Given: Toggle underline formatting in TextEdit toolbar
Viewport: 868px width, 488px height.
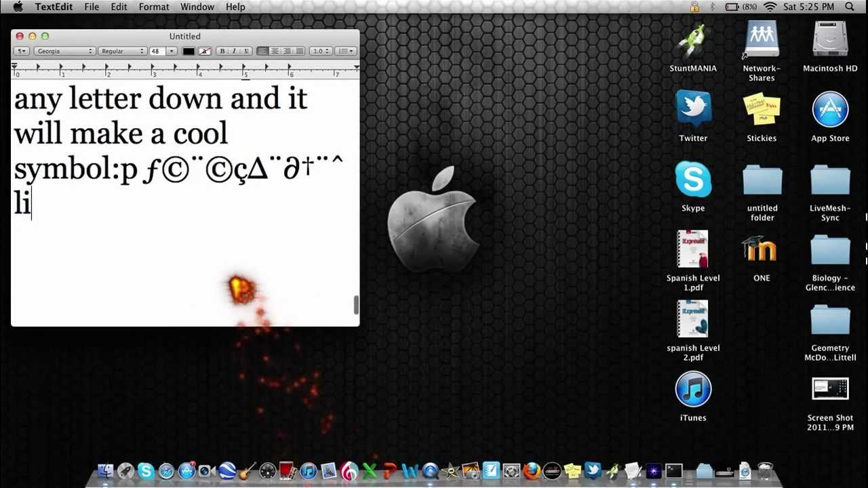Looking at the screenshot, I should (x=246, y=51).
